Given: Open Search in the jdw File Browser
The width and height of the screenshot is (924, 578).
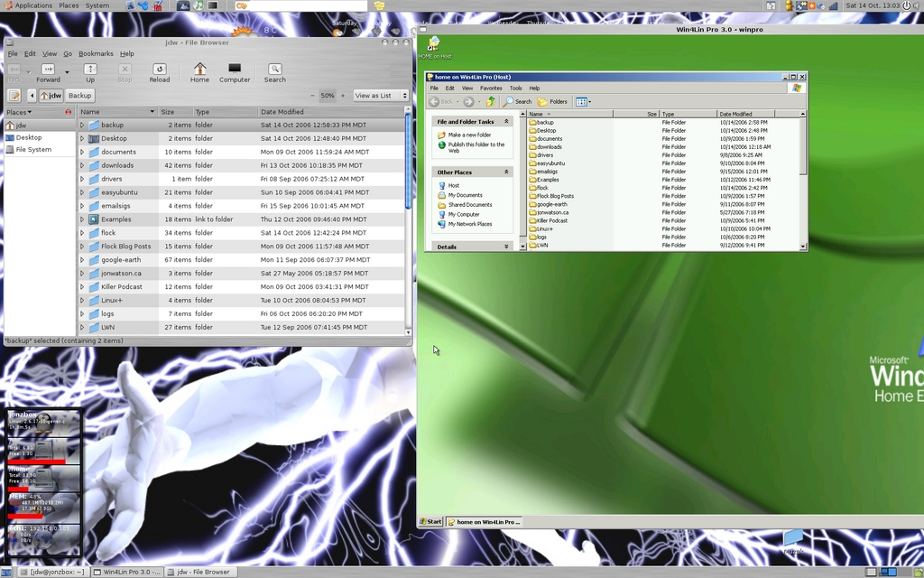Looking at the screenshot, I should 275,73.
